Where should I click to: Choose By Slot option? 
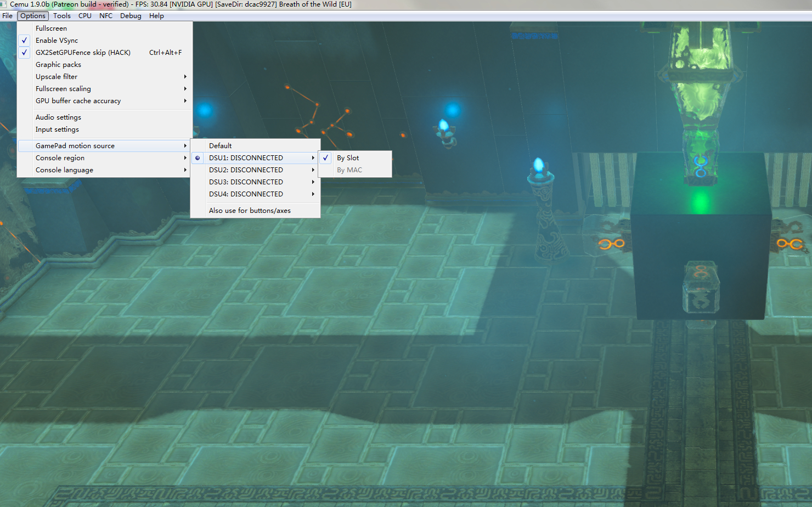coord(355,158)
